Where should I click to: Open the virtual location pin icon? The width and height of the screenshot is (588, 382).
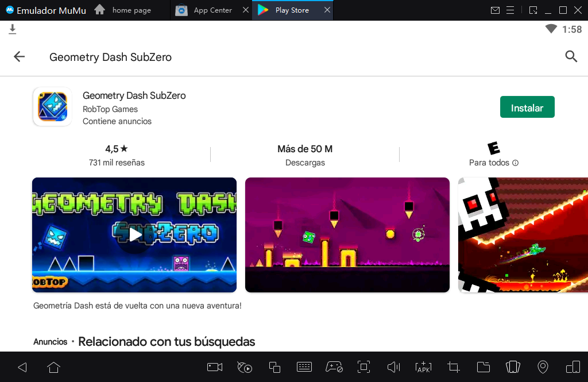coord(543,367)
